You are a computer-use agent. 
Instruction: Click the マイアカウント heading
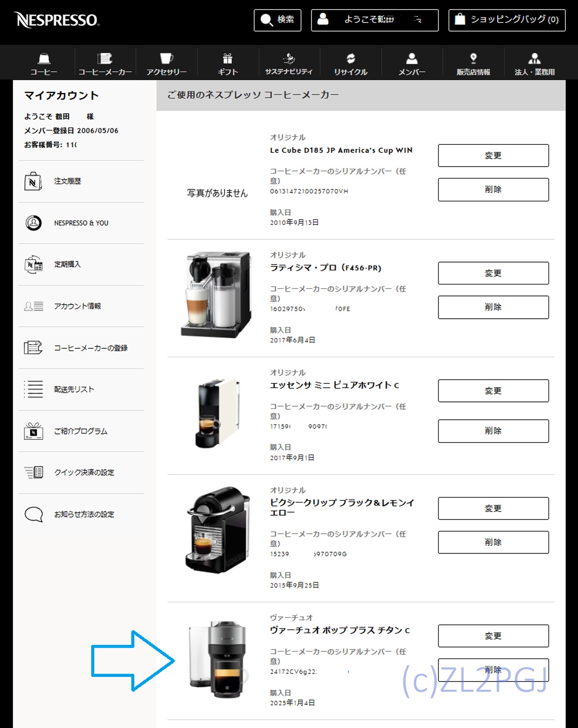click(62, 96)
